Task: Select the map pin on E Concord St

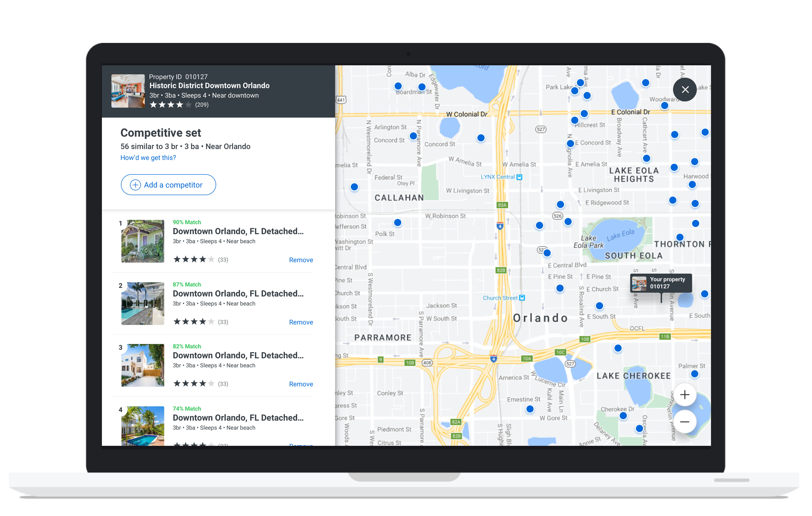Action: coord(570,144)
